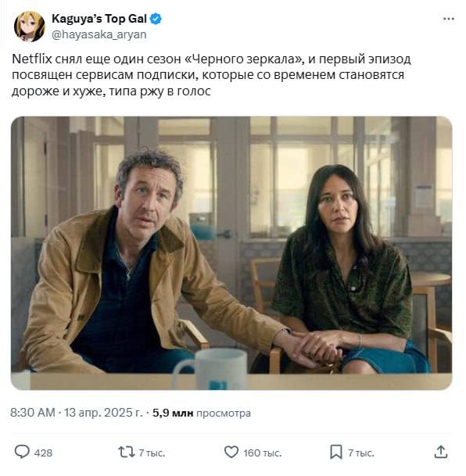The height and width of the screenshot is (476, 466).
Task: Click the @hayasaka_aryan handle
Action: 99,34
